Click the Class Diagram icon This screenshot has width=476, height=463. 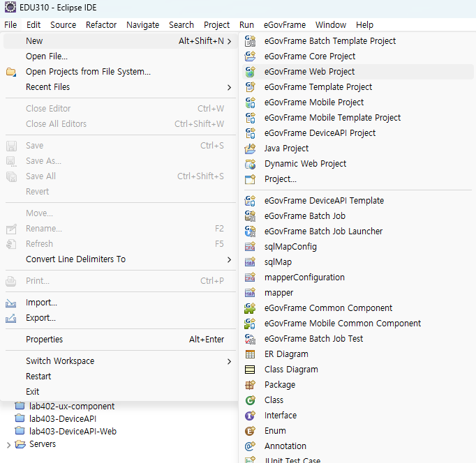pos(250,370)
